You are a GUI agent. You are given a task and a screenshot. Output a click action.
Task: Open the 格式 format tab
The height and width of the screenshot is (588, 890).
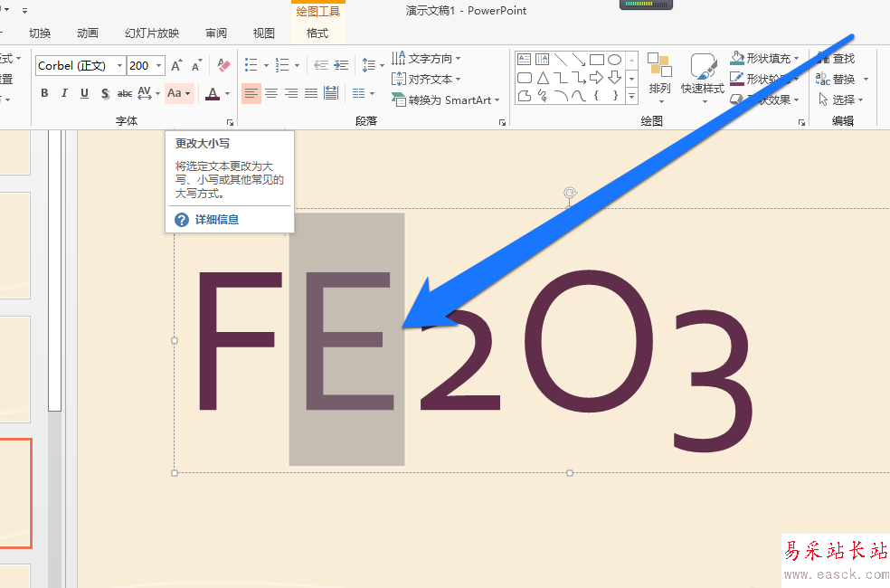click(317, 33)
